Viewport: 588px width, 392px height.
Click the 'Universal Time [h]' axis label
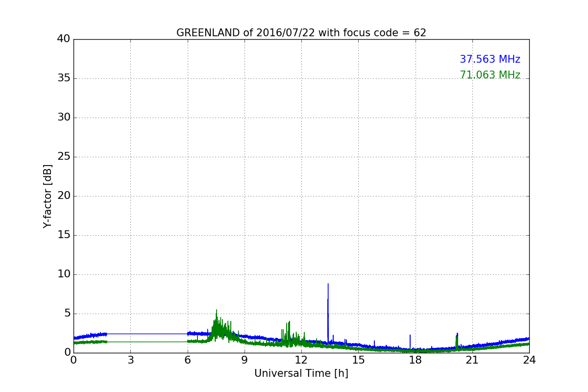301,373
